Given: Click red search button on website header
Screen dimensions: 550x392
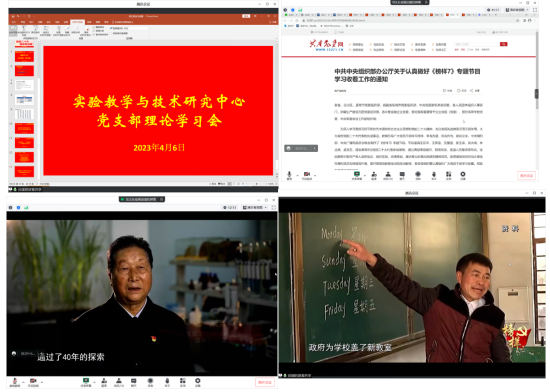Looking at the screenshot, I should (x=504, y=44).
